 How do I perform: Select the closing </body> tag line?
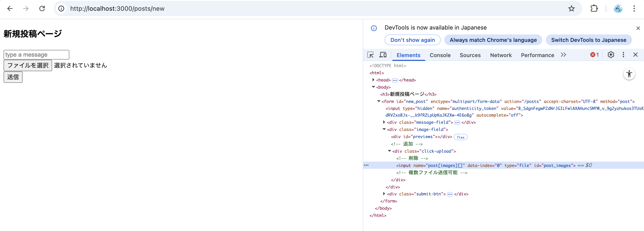click(x=383, y=208)
